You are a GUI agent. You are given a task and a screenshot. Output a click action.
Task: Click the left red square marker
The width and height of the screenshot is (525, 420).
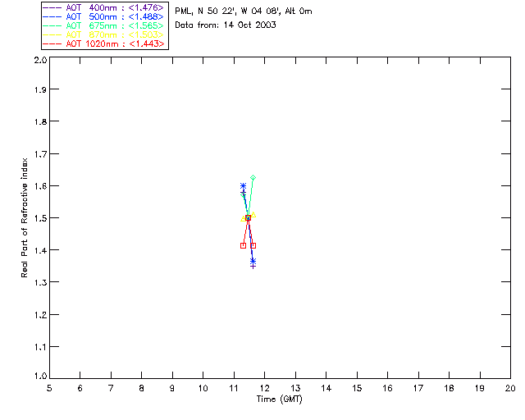pos(243,245)
